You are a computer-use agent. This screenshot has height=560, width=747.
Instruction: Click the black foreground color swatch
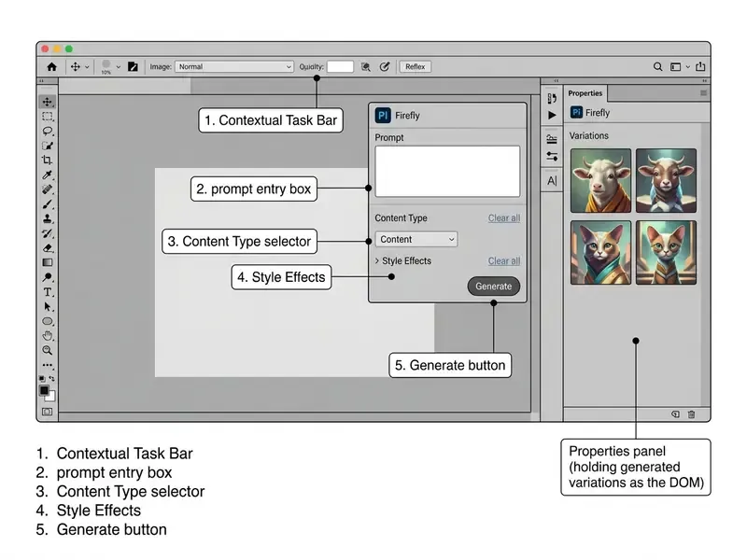[44, 390]
